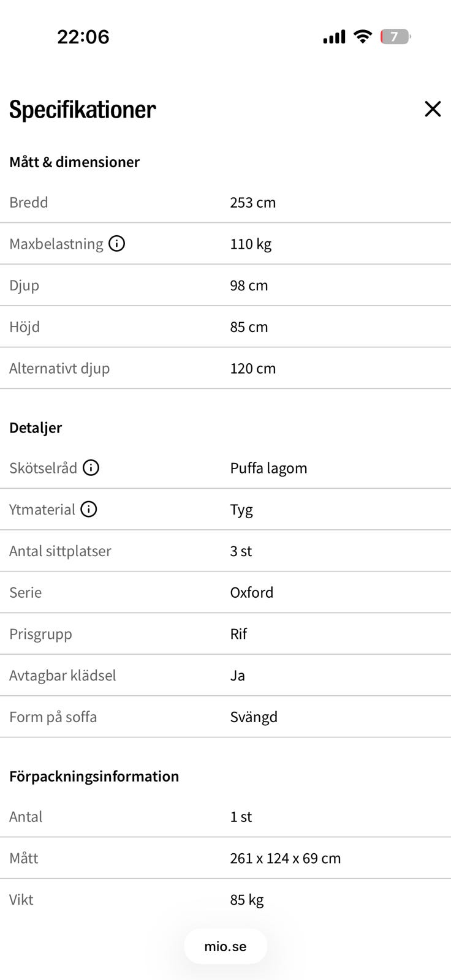Tap the battery indicator icon
This screenshot has height=980, width=451.
(395, 37)
